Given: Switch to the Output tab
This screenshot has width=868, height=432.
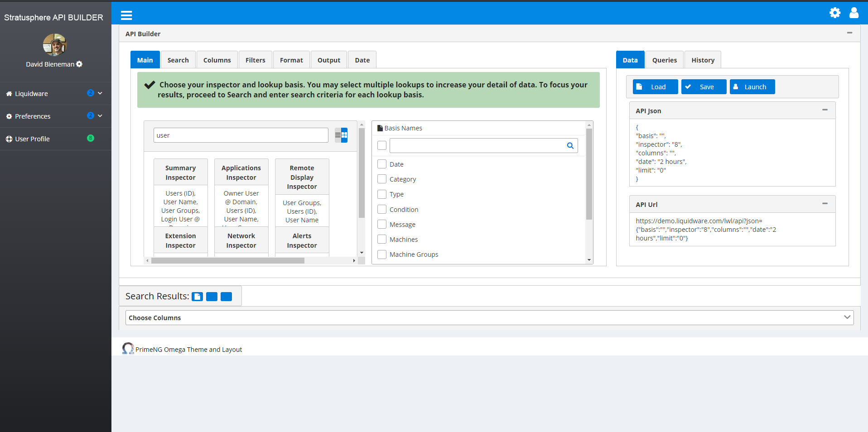Looking at the screenshot, I should pyautogui.click(x=329, y=60).
